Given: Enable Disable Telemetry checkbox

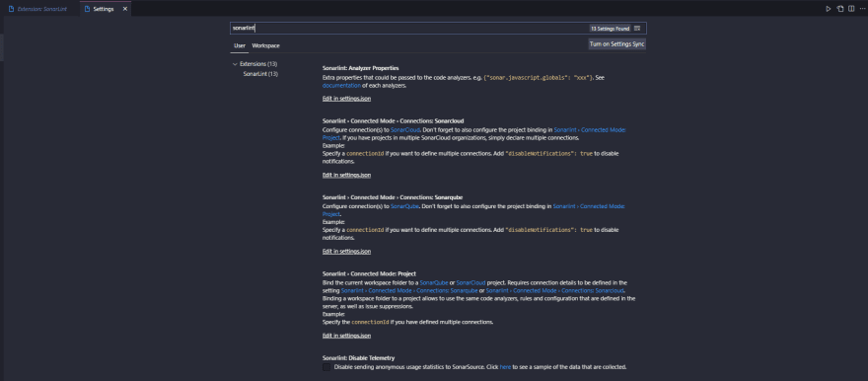Looking at the screenshot, I should (x=326, y=367).
